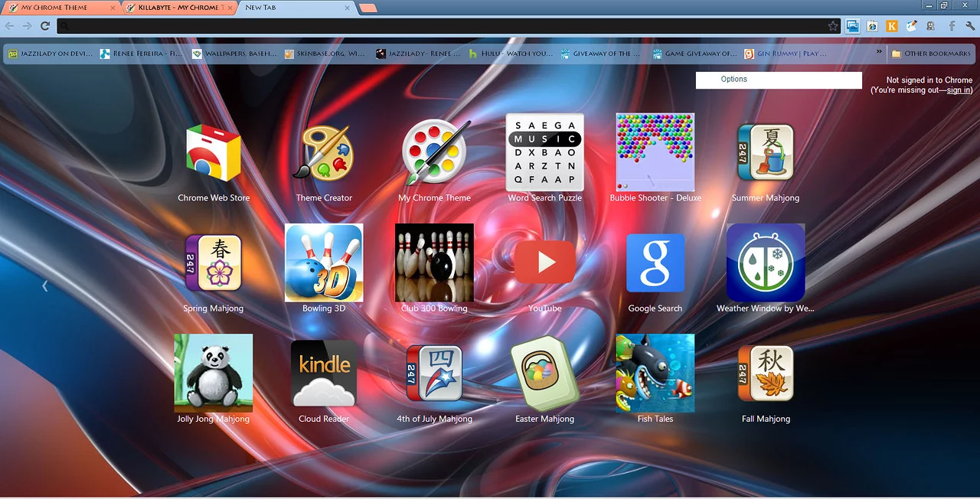Click in the address bar
Viewport: 980px width, 499px height.
point(444,26)
